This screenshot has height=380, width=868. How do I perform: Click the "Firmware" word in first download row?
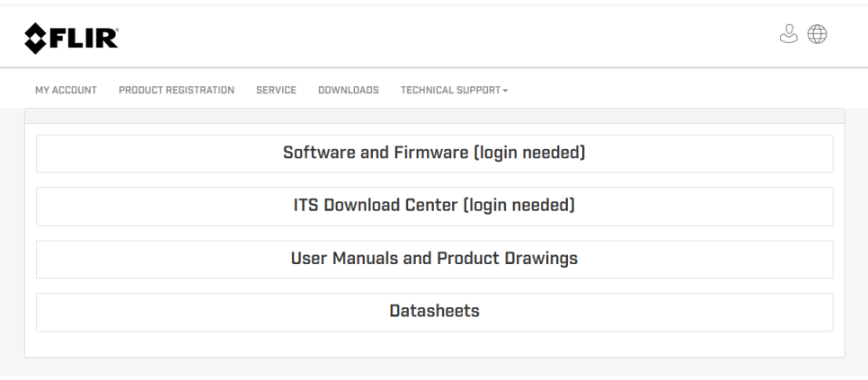(x=431, y=153)
